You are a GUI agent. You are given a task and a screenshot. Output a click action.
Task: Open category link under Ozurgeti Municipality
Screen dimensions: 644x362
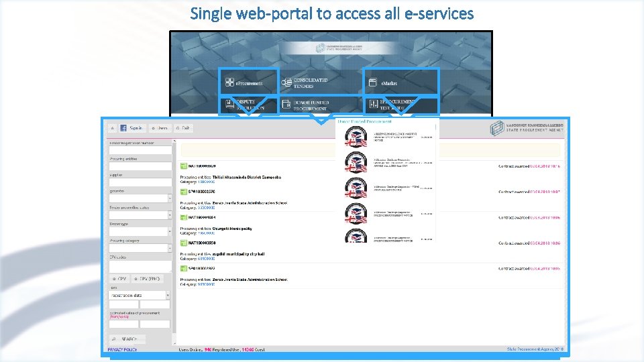206,233
